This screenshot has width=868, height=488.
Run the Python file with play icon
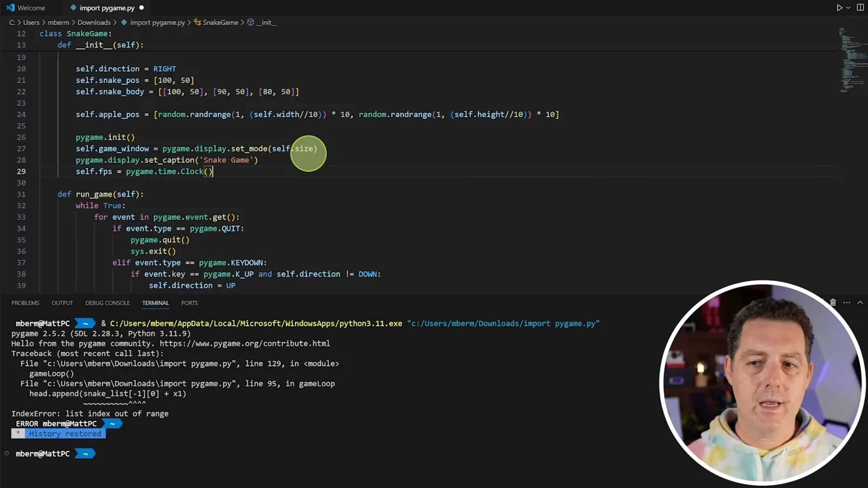(839, 8)
